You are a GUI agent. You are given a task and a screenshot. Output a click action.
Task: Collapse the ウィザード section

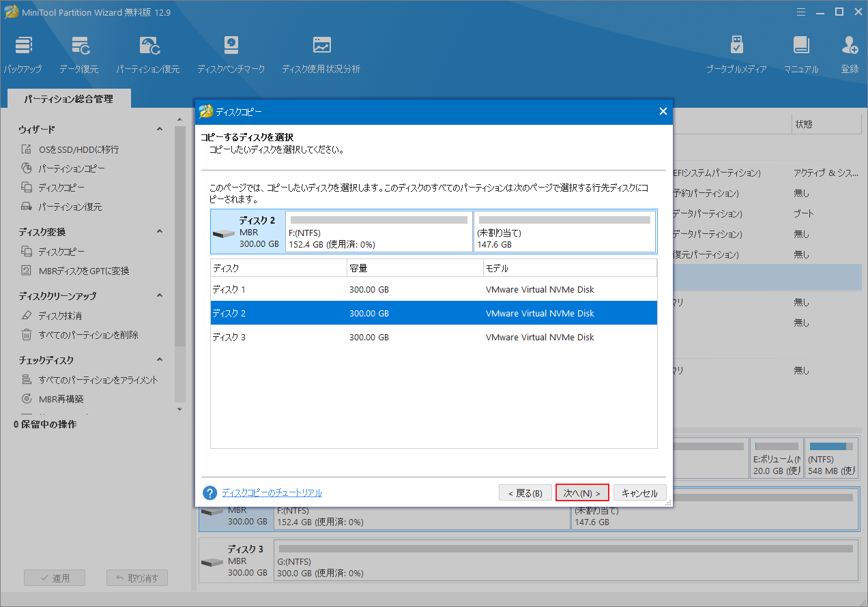(160, 129)
